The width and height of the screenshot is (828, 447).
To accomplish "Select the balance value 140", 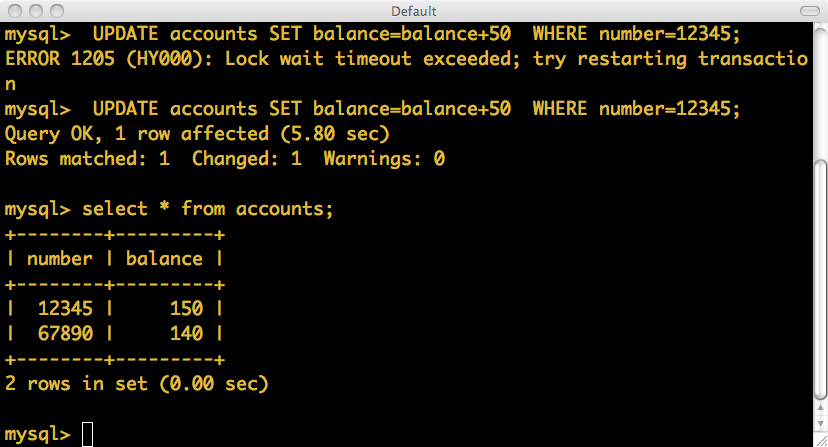I will coord(186,333).
